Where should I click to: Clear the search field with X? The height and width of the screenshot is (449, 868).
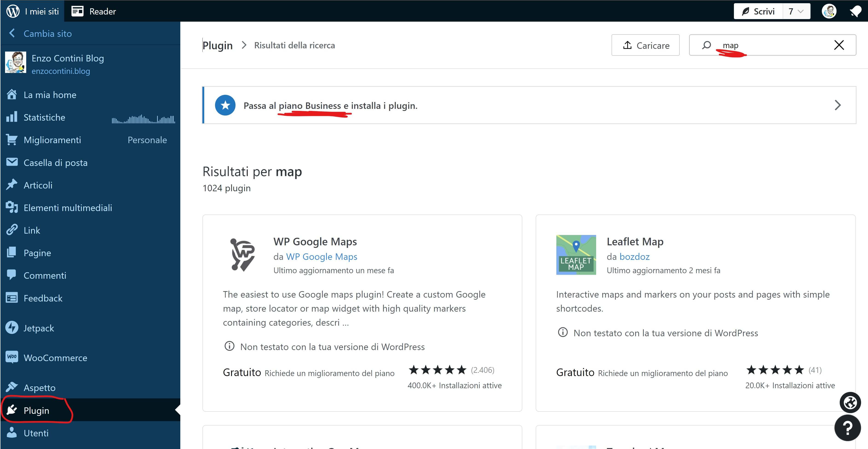tap(839, 45)
